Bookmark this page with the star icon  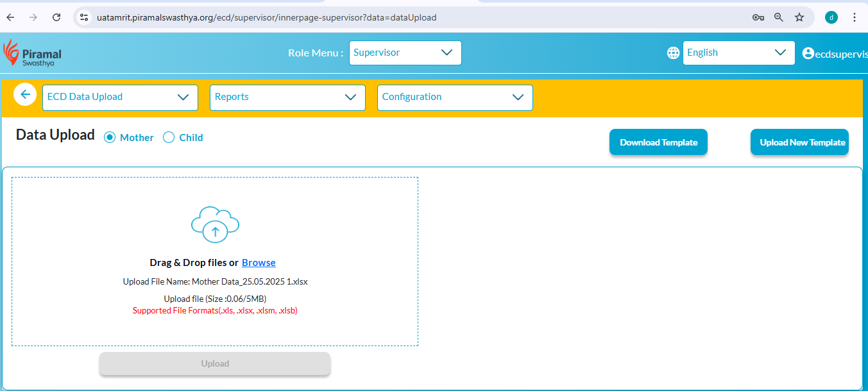(799, 17)
